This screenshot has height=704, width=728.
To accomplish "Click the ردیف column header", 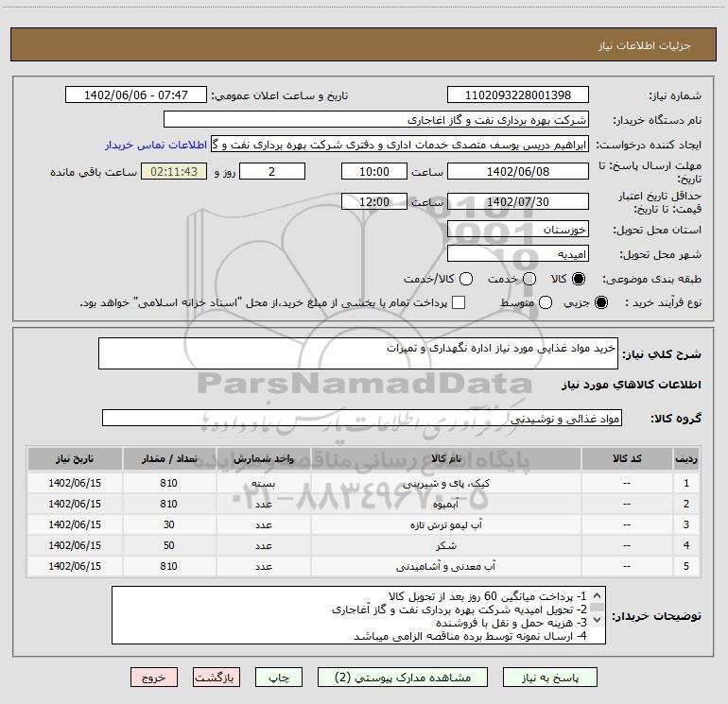I will click(686, 458).
